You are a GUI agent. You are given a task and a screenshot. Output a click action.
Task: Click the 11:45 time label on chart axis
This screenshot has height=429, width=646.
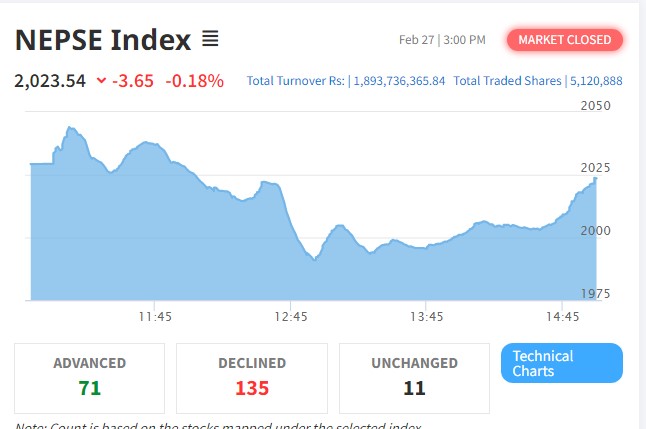click(x=155, y=316)
